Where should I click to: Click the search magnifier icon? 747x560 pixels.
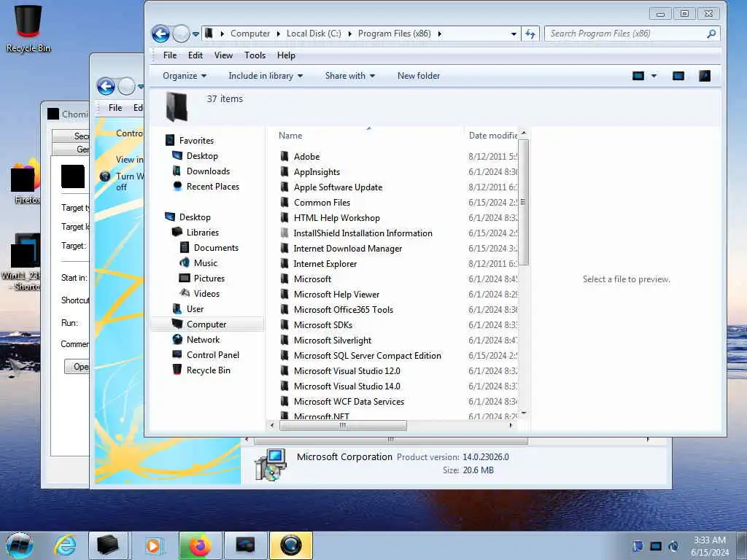(711, 34)
